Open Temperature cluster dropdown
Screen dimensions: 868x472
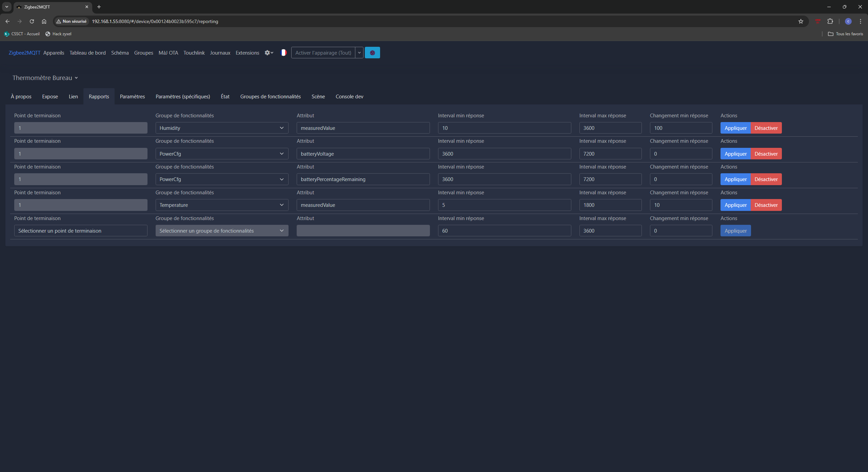pyautogui.click(x=222, y=205)
